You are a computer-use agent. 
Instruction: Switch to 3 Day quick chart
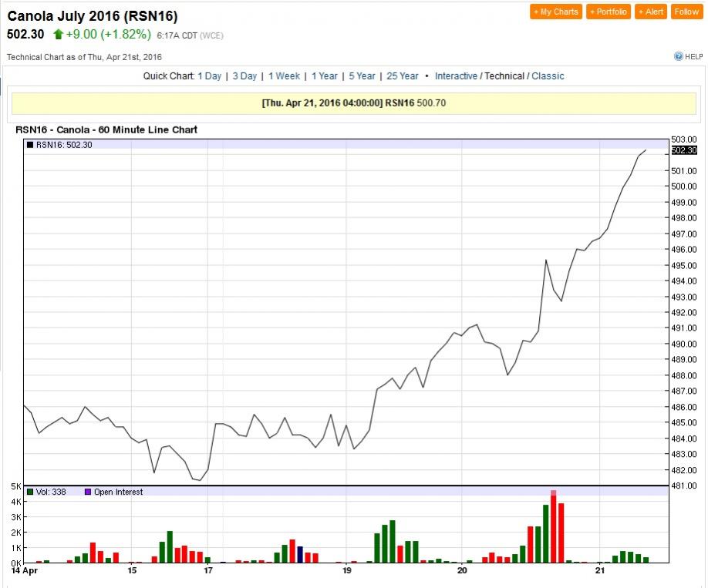pos(244,76)
